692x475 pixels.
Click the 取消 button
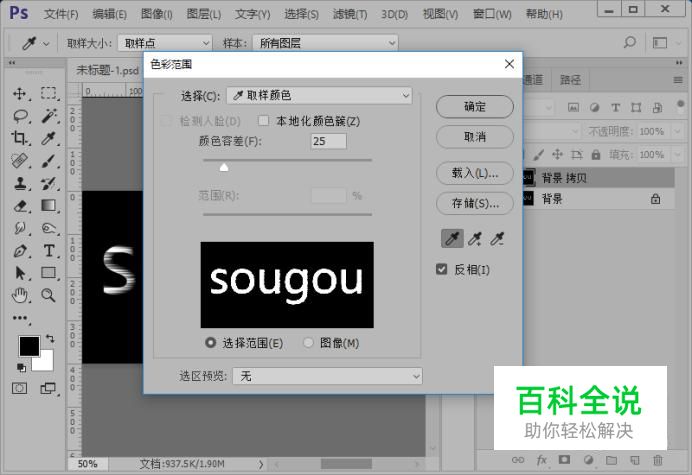point(475,137)
